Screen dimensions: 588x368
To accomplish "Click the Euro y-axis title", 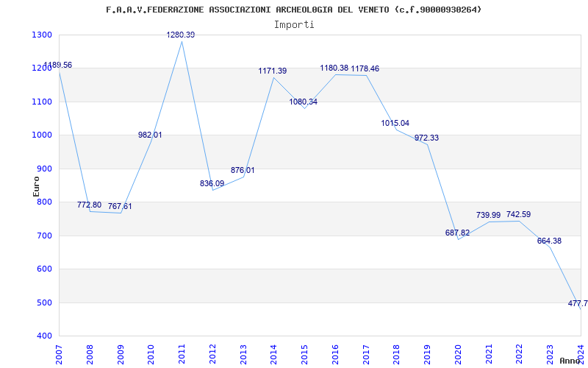I will coord(36,186).
